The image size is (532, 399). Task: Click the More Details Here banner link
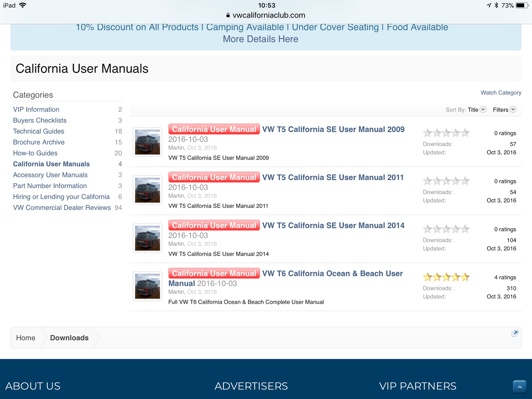click(x=260, y=39)
